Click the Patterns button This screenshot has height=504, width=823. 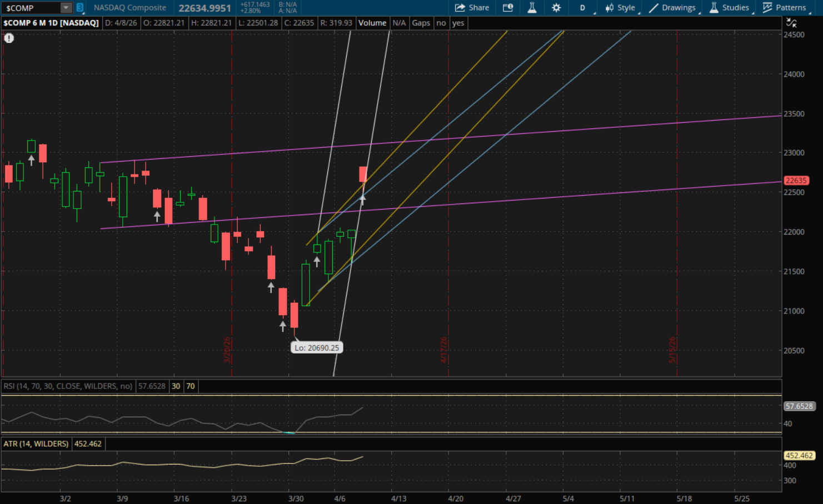[x=784, y=8]
